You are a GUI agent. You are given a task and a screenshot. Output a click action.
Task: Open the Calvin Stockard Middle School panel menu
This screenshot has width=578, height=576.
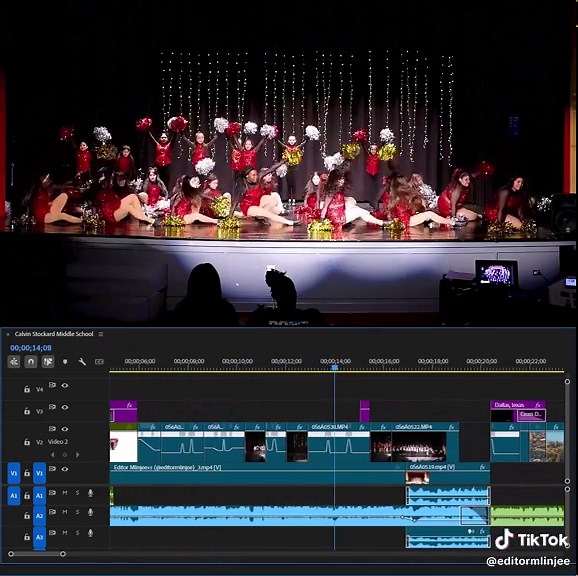(101, 334)
